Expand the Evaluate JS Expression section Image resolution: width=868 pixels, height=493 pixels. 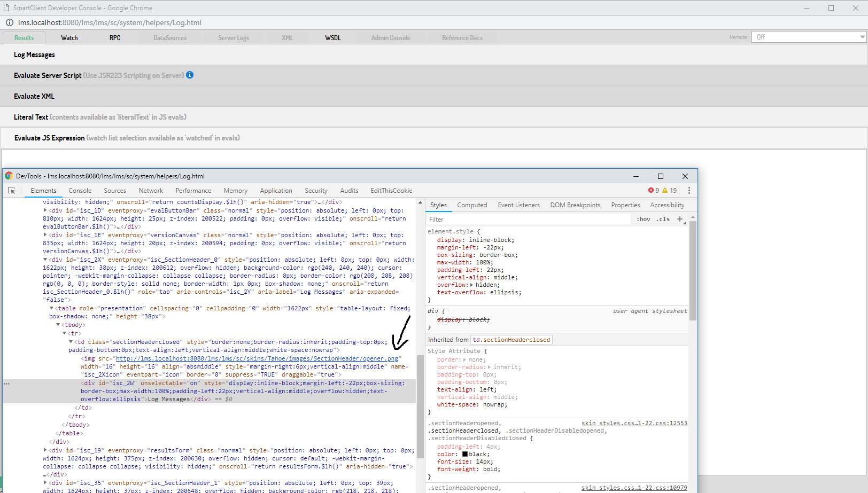(x=433, y=138)
